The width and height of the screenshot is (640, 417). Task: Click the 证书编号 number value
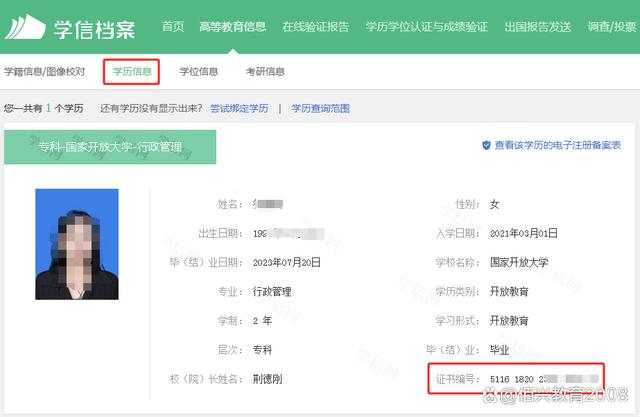click(544, 379)
